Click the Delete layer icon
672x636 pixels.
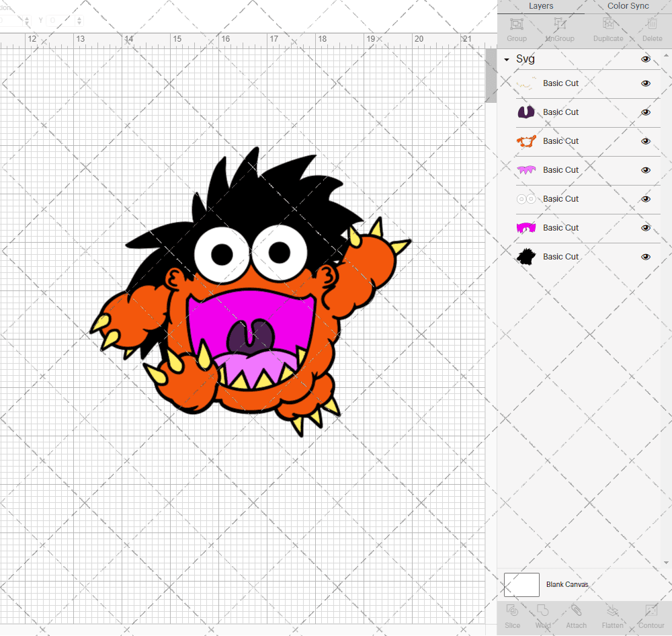[650, 29]
